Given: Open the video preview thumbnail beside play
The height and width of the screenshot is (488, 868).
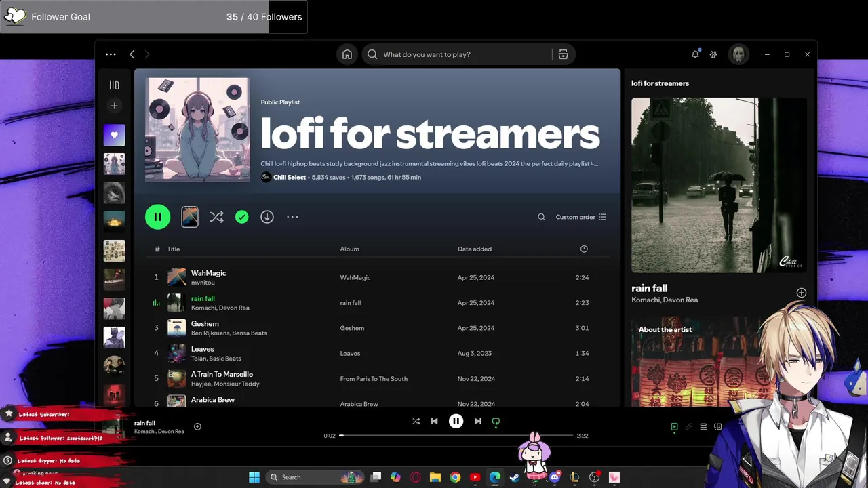Looking at the screenshot, I should [190, 217].
